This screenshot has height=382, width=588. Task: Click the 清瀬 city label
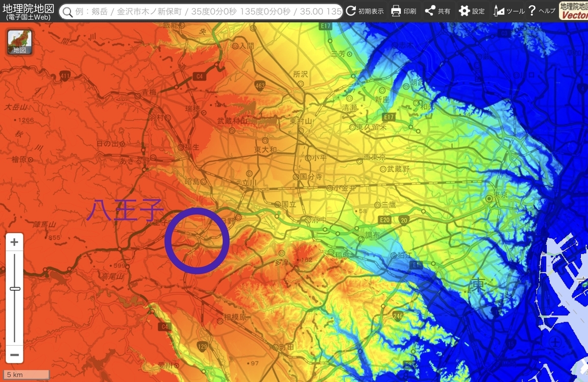(349, 107)
